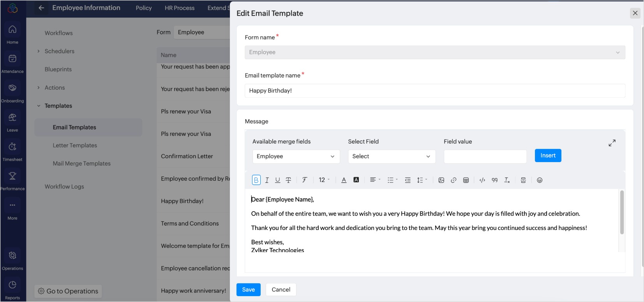
Task: Save the email template
Action: point(248,290)
